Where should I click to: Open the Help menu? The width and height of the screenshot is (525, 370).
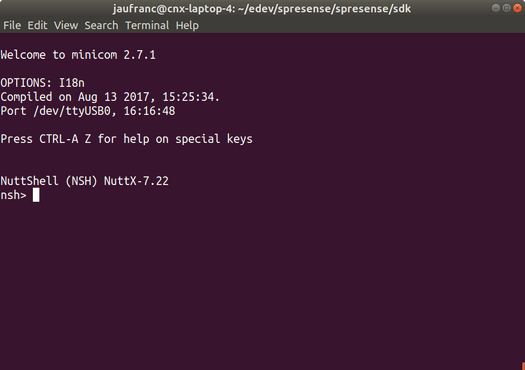click(x=187, y=26)
